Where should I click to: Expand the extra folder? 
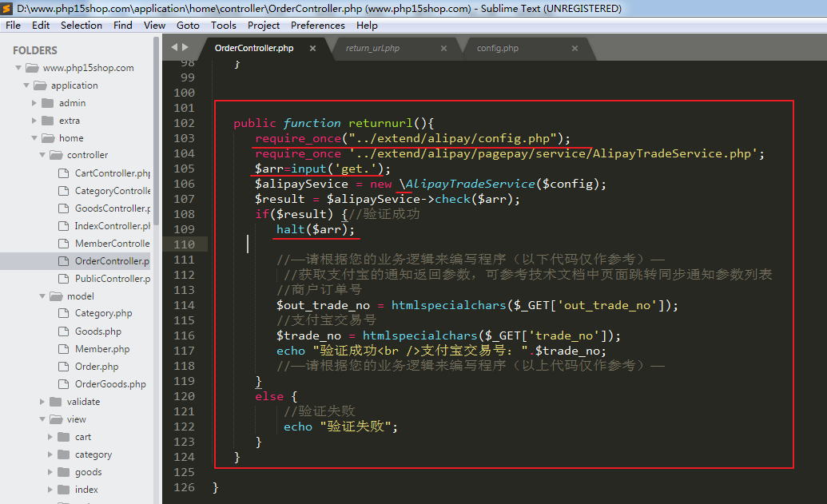34,121
